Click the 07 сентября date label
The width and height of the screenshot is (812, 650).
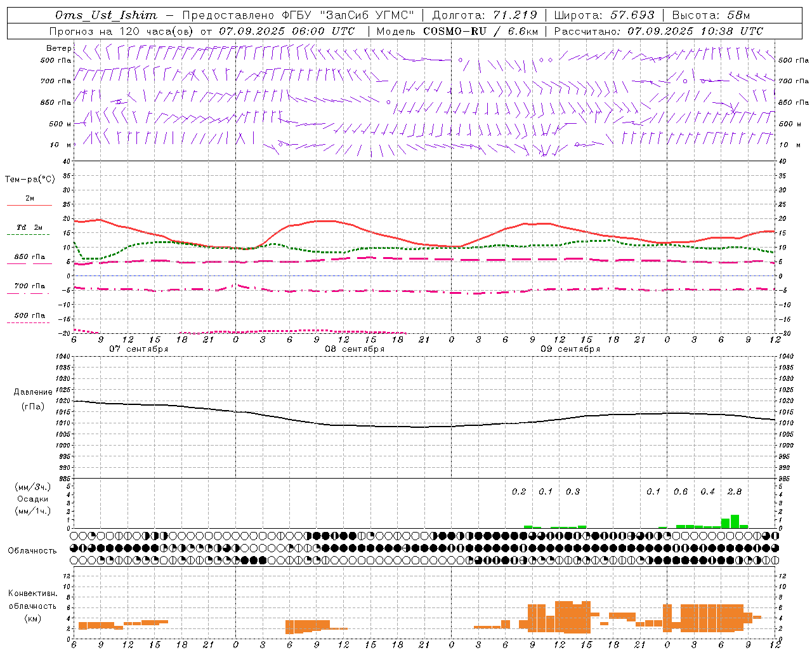138,349
